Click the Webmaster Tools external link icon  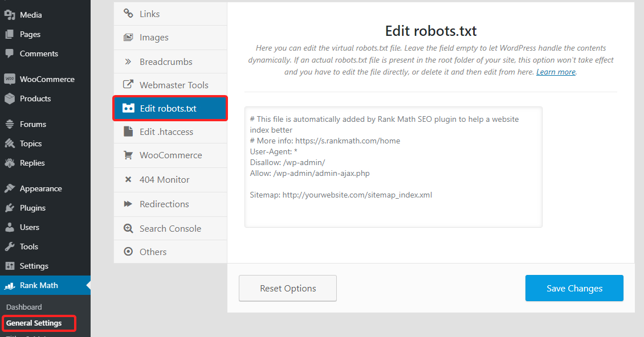(128, 85)
